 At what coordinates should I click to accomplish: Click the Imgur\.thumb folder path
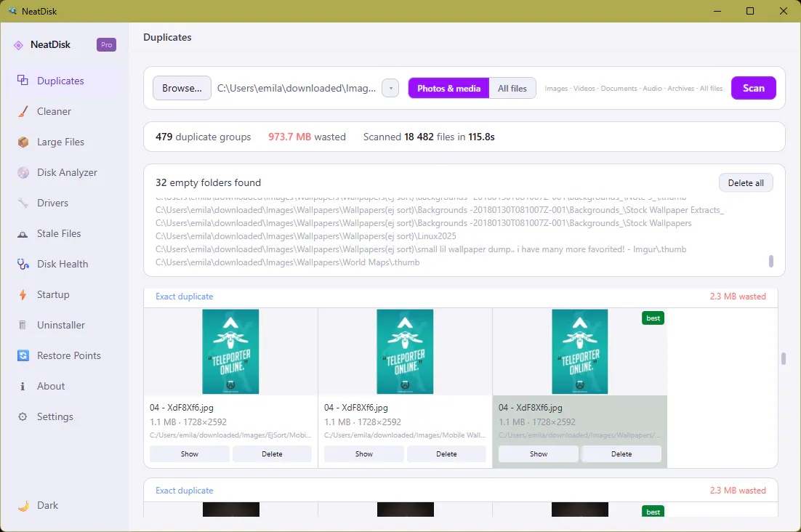[x=421, y=250]
